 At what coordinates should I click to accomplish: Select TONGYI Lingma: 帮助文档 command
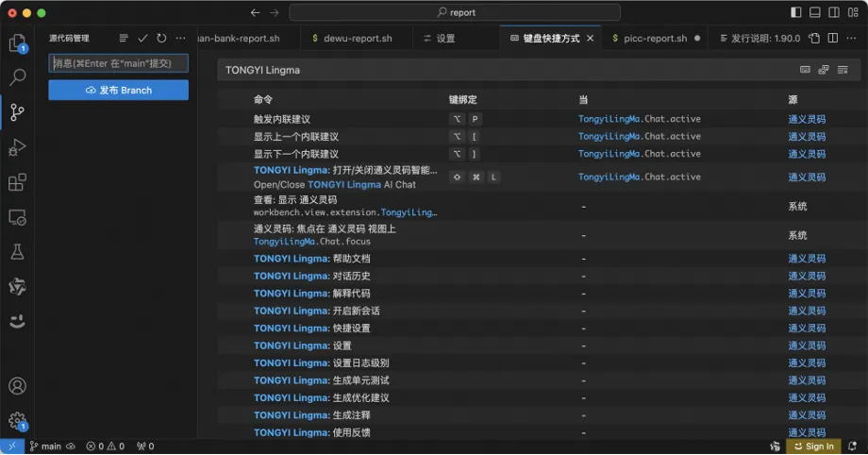click(x=539, y=259)
